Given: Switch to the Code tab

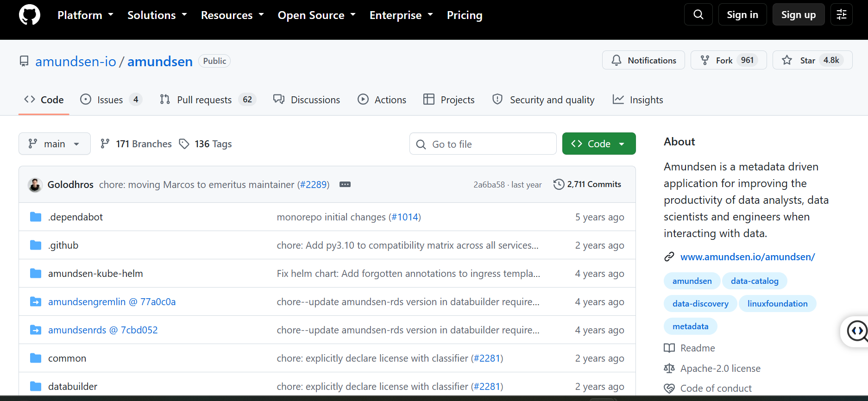Looking at the screenshot, I should pyautogui.click(x=44, y=100).
